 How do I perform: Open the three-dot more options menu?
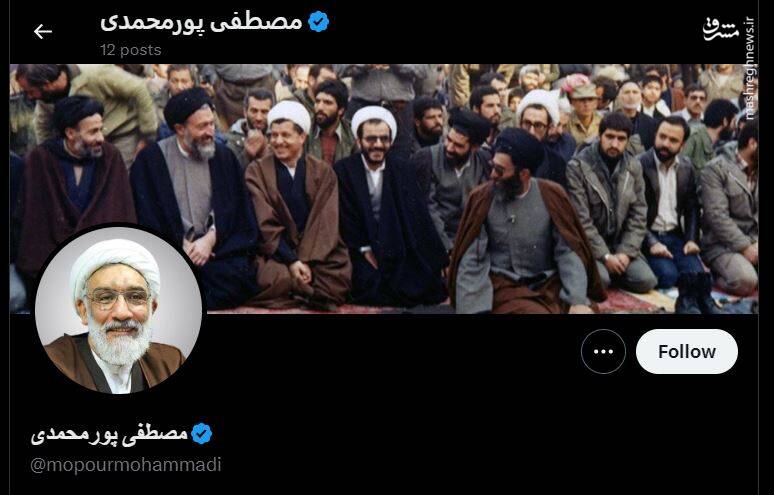(x=603, y=351)
